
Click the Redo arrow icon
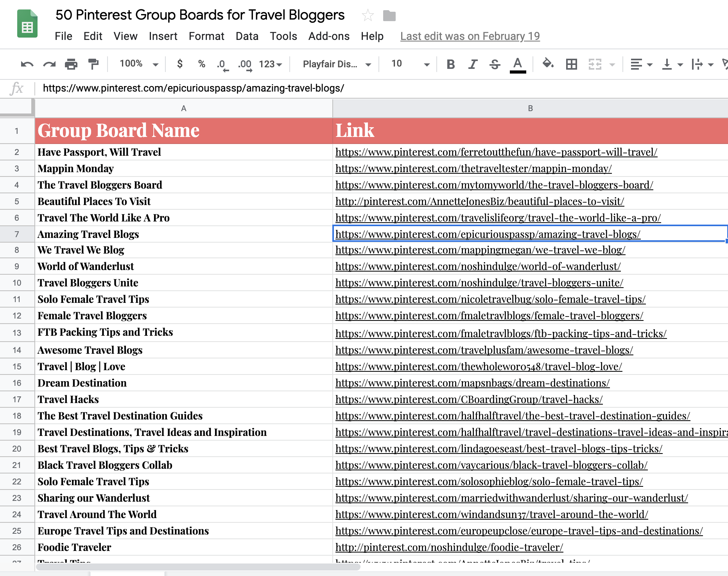click(x=49, y=64)
